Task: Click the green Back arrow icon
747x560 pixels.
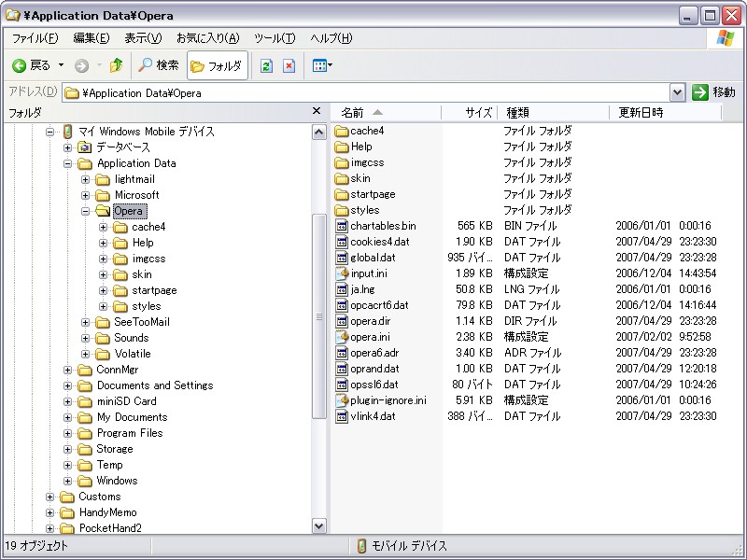Action: tap(19, 65)
